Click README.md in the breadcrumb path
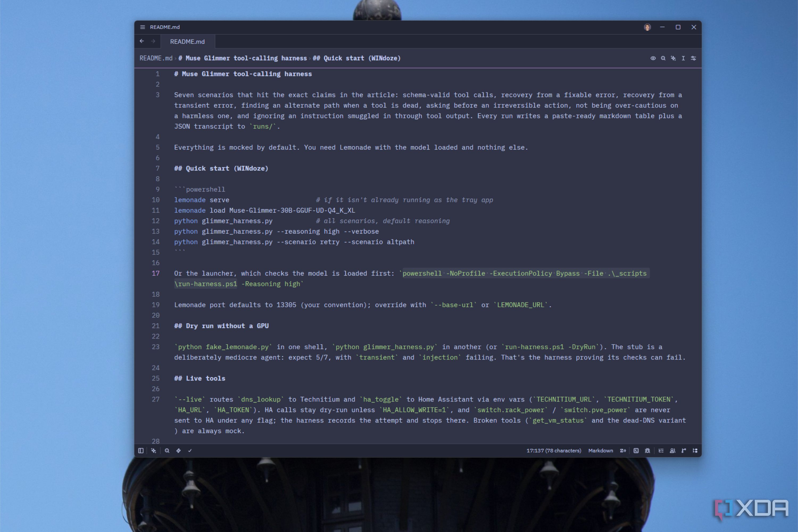The image size is (798, 532). [156, 58]
